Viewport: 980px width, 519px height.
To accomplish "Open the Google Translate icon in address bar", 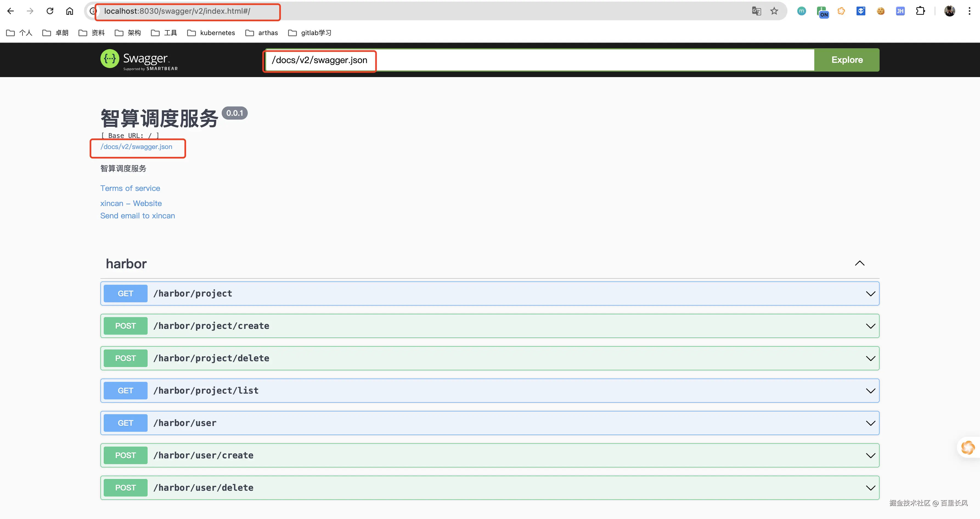I will [x=756, y=11].
